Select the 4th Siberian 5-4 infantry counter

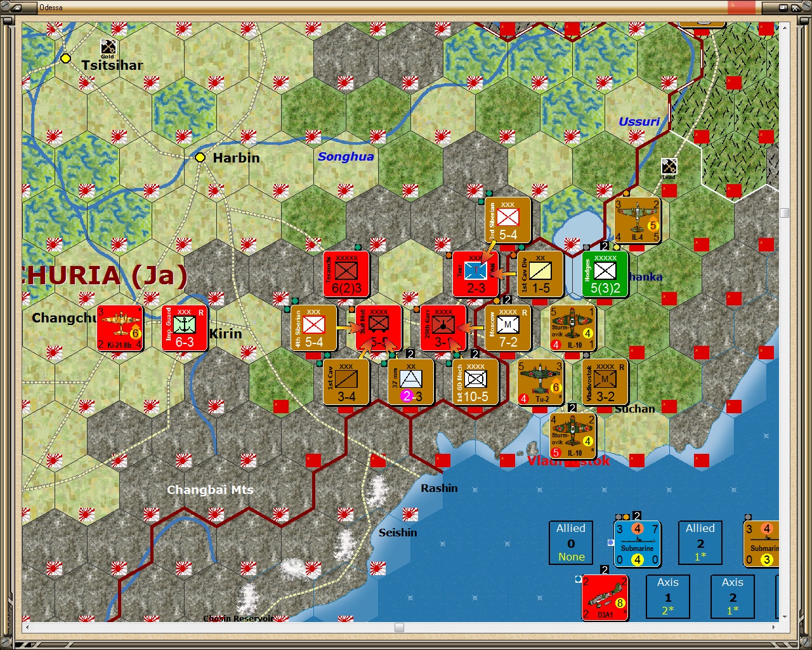pyautogui.click(x=314, y=328)
